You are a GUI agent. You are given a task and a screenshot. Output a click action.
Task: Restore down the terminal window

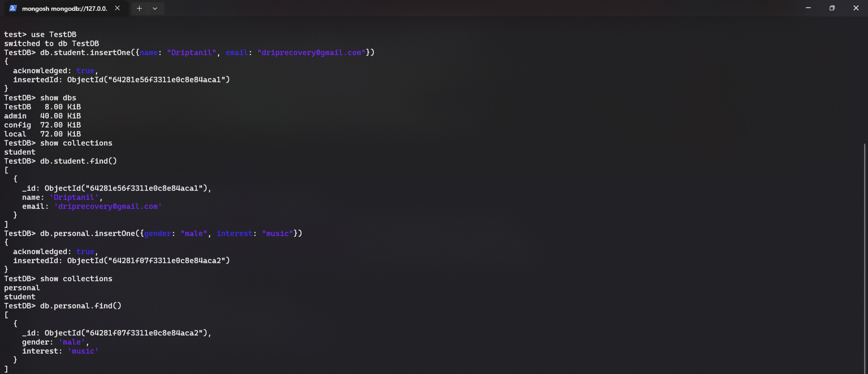click(x=832, y=8)
